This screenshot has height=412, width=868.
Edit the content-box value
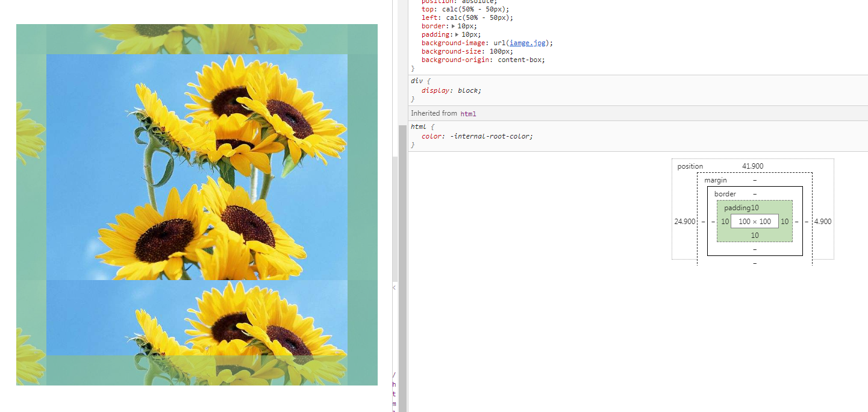coord(520,60)
